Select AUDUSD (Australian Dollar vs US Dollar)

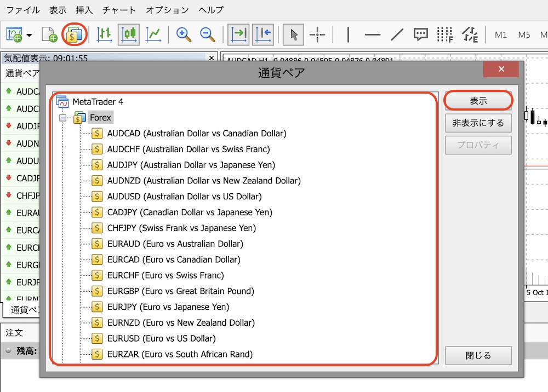[176, 197]
